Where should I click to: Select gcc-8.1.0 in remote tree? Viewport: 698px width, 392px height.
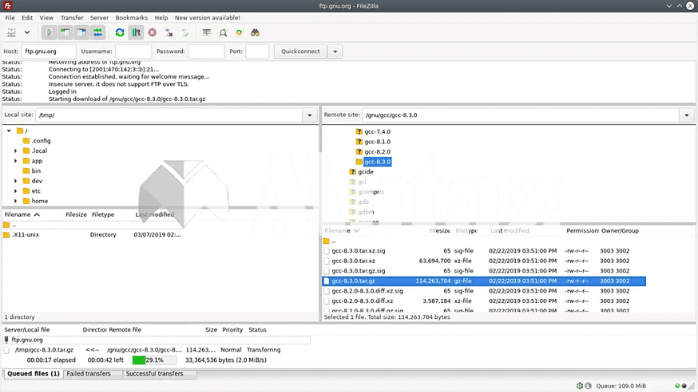373,141
